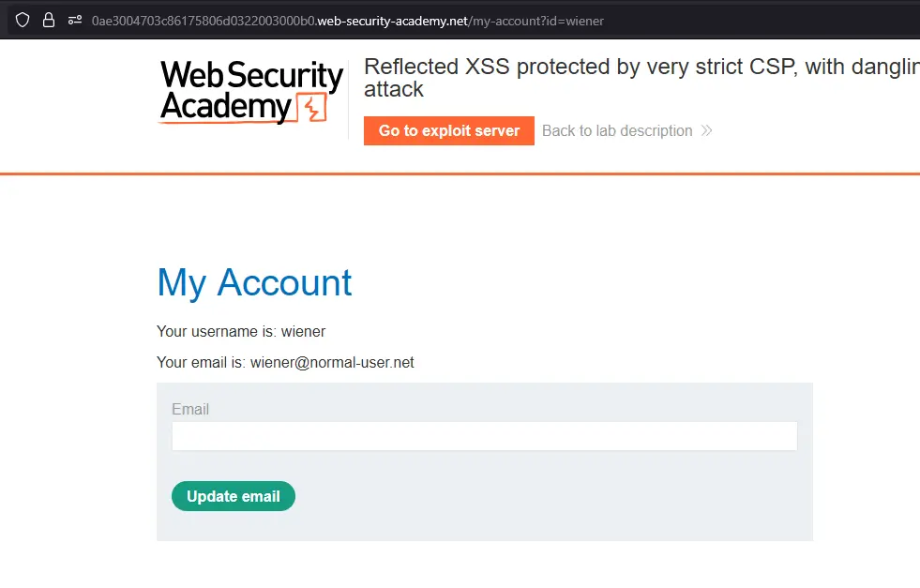Click the Web Security Academy logo
Viewport: 920px width, 588px height.
pyautogui.click(x=250, y=92)
